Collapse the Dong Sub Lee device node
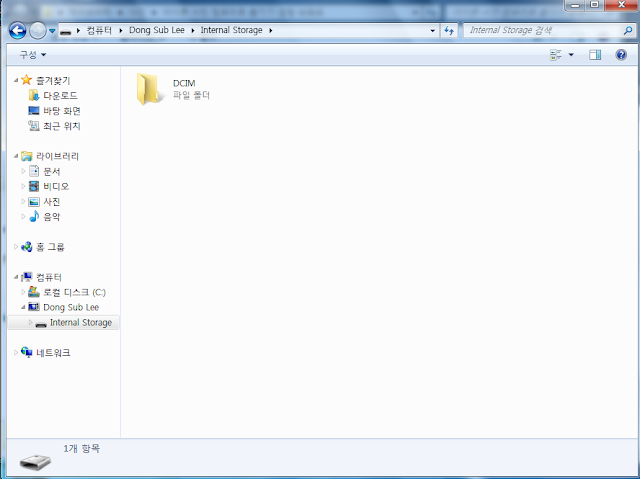Screen dimensions: 640x479 tap(24, 307)
